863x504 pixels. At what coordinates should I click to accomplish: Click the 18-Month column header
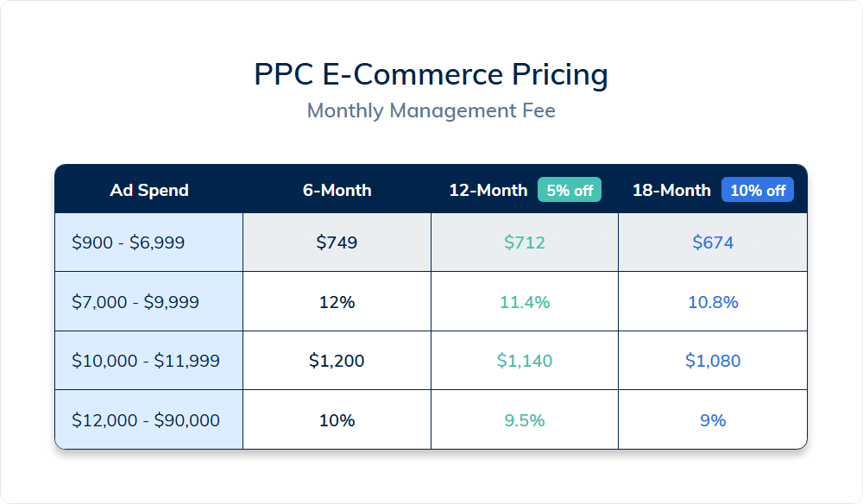(671, 190)
